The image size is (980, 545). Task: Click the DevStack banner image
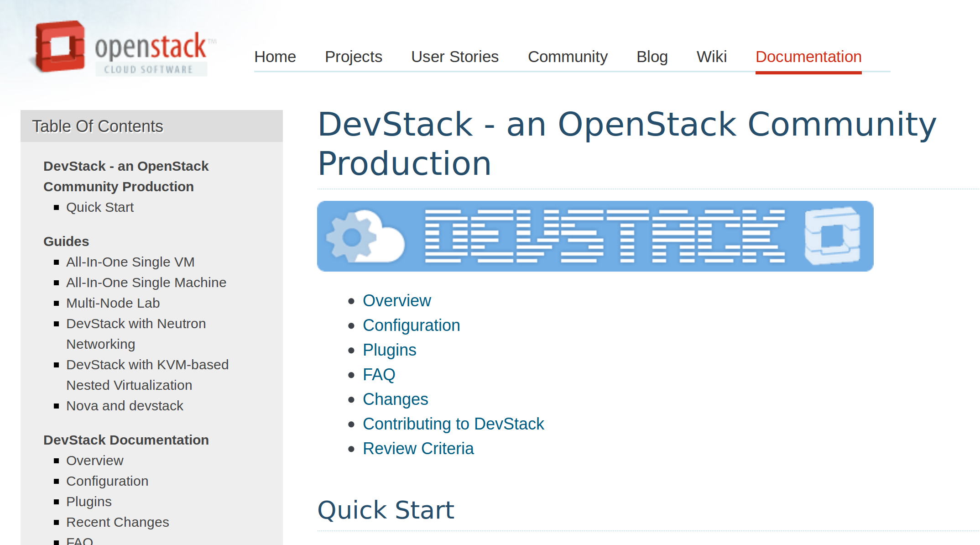point(595,236)
